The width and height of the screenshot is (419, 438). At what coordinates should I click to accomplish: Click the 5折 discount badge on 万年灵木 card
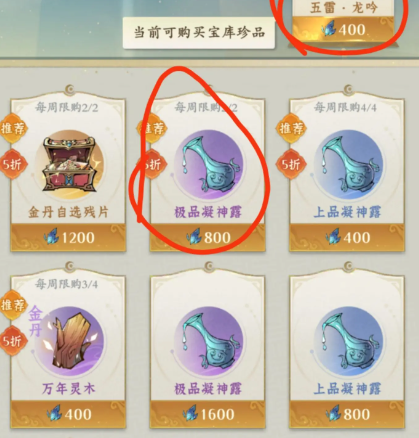pyautogui.click(x=13, y=340)
